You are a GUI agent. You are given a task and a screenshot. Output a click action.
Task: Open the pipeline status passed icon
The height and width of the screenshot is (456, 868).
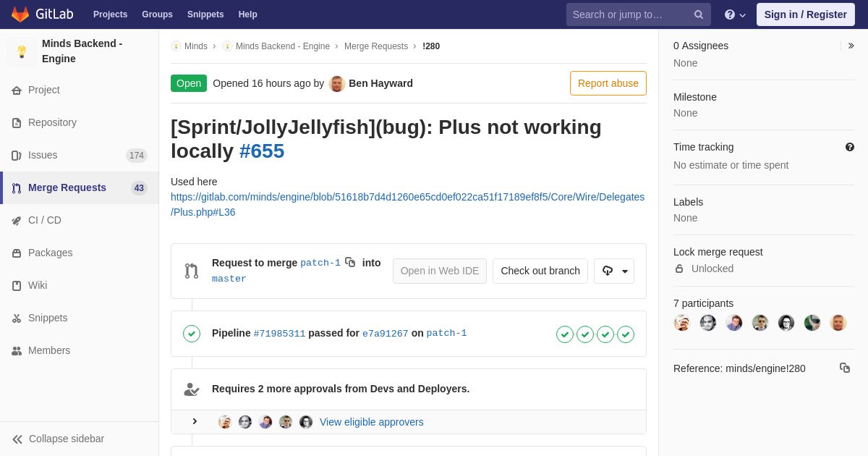192,334
